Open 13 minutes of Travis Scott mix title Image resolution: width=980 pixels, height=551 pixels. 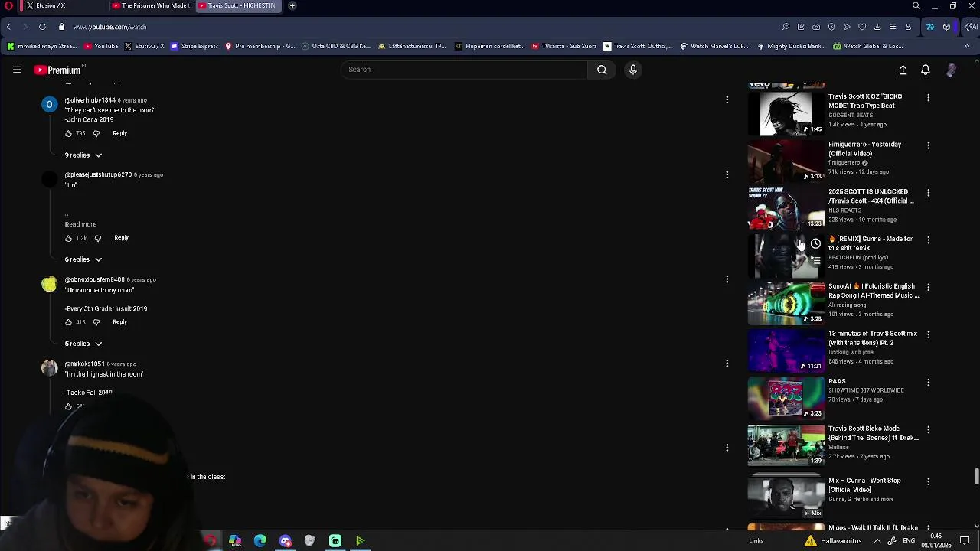click(873, 338)
